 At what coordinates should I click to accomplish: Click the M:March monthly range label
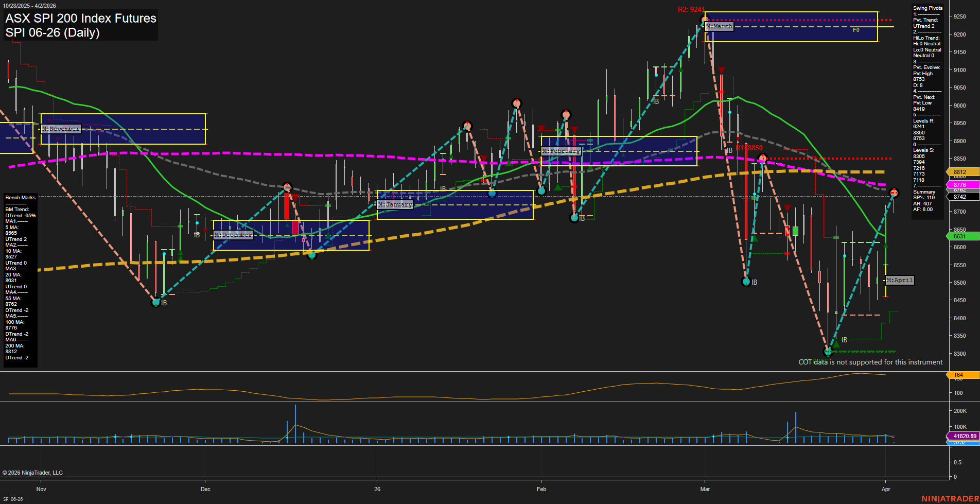(720, 26)
